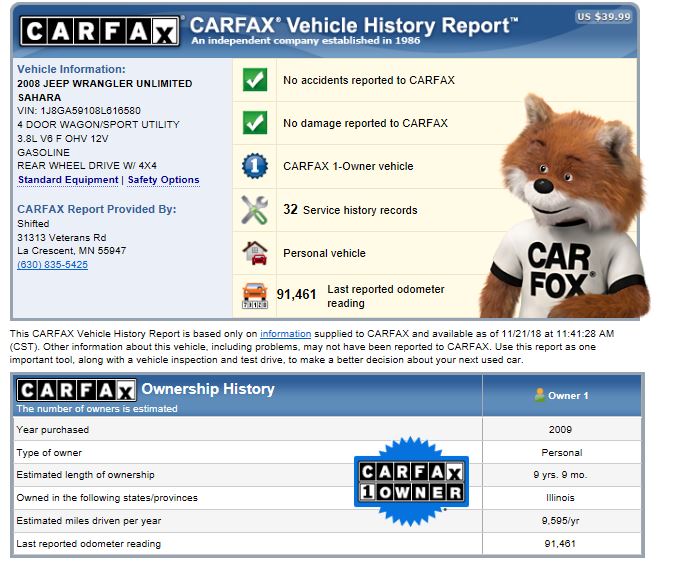Viewport: 673px width, 561px height.
Task: Click the 'Type of owner' row label
Action: [49, 453]
